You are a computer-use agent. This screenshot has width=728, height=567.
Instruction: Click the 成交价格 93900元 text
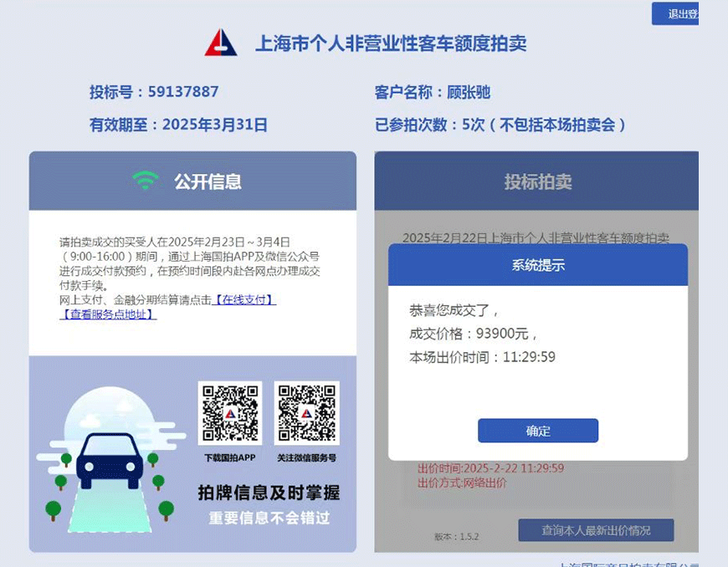[x=473, y=333]
